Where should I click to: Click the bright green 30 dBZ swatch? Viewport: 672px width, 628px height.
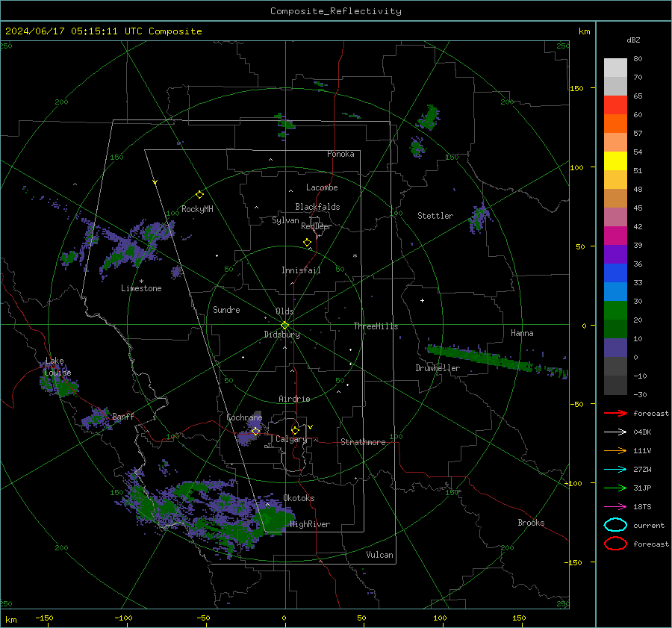tap(615, 311)
